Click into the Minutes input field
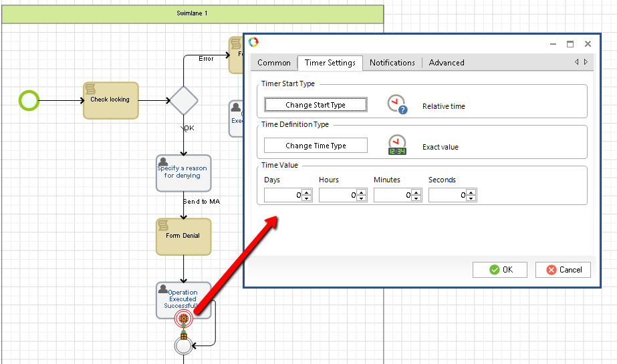Image resolution: width=617 pixels, height=364 pixels. pyautogui.click(x=392, y=195)
